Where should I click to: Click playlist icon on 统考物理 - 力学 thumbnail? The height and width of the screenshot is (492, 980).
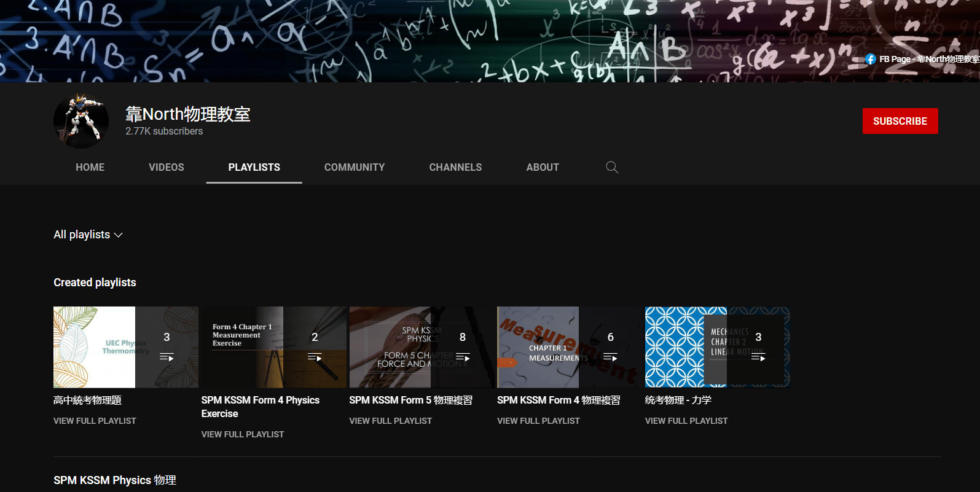[x=758, y=357]
